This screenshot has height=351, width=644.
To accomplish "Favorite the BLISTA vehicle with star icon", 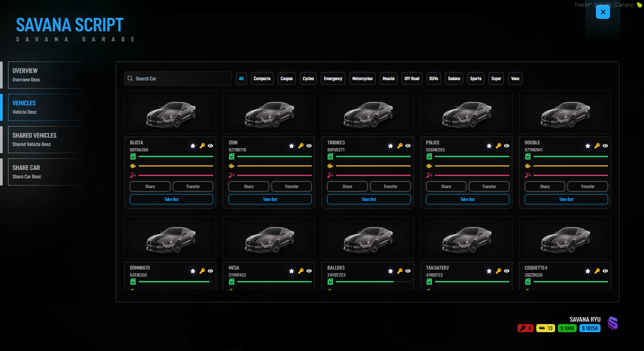I will tap(193, 146).
